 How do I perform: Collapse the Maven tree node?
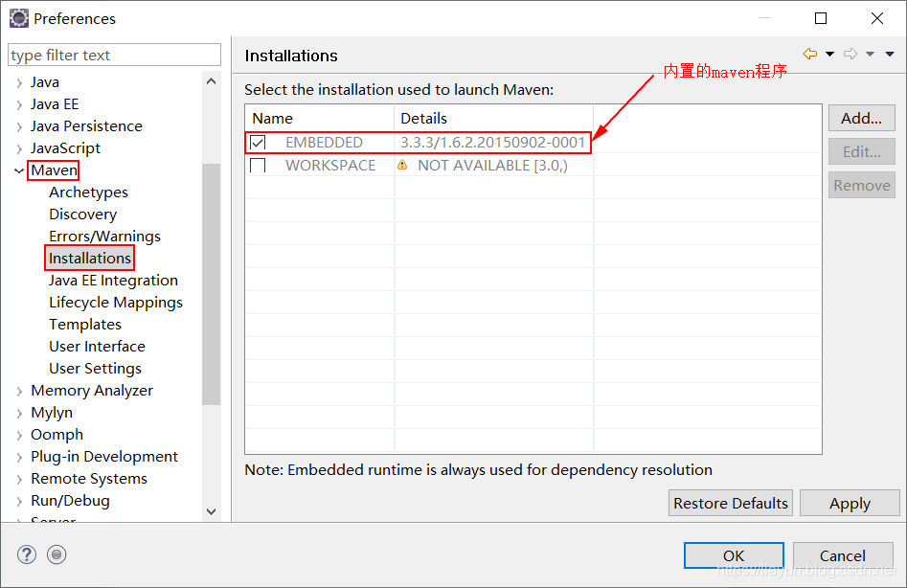tap(19, 170)
